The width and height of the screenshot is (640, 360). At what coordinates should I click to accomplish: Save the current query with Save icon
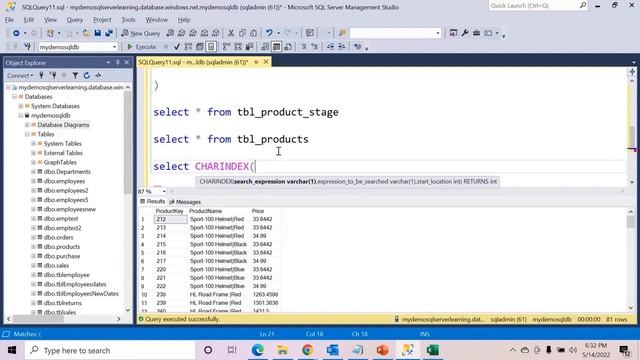click(x=98, y=33)
